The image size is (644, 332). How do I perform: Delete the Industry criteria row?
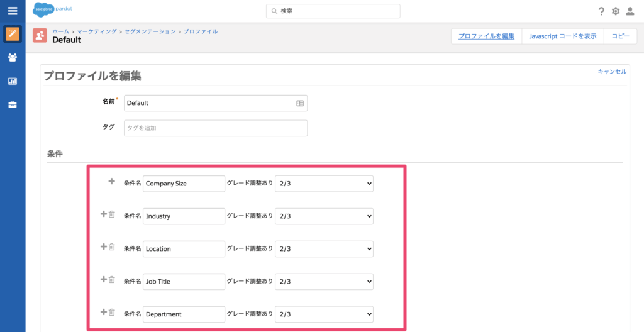112,214
